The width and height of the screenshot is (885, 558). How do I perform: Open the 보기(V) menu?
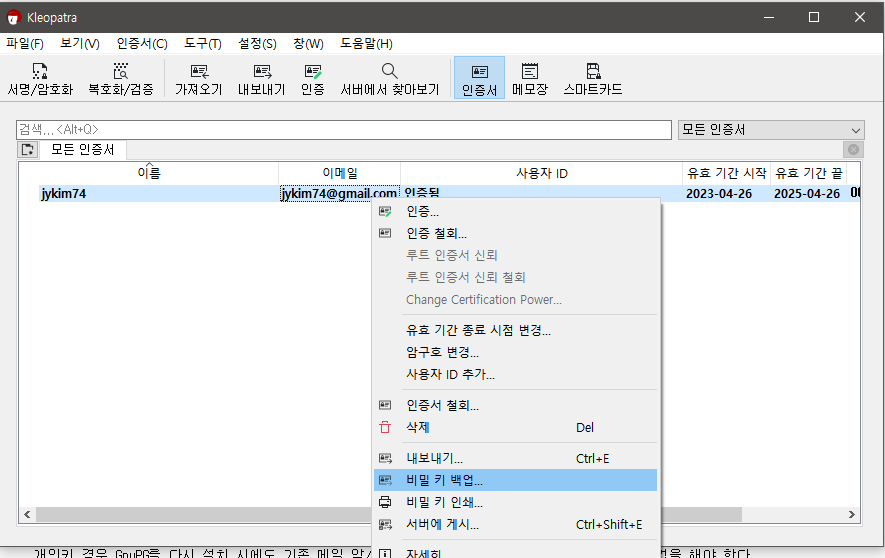click(80, 43)
